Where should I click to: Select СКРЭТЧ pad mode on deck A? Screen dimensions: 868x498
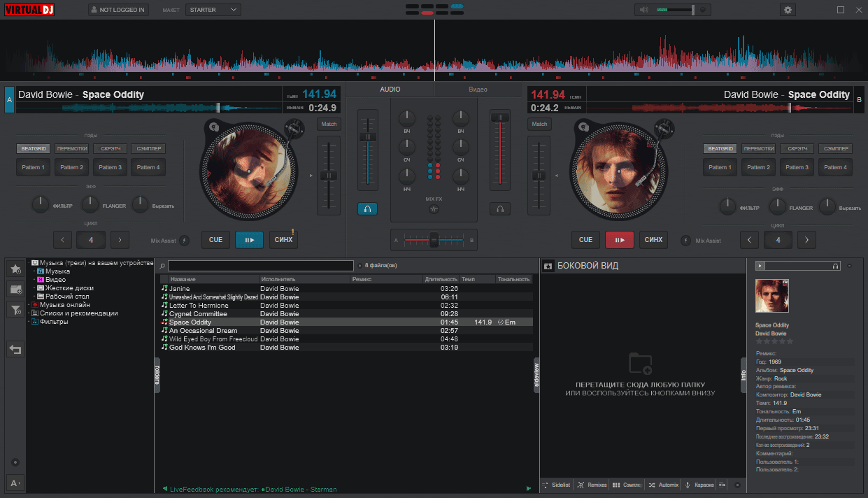tap(111, 149)
